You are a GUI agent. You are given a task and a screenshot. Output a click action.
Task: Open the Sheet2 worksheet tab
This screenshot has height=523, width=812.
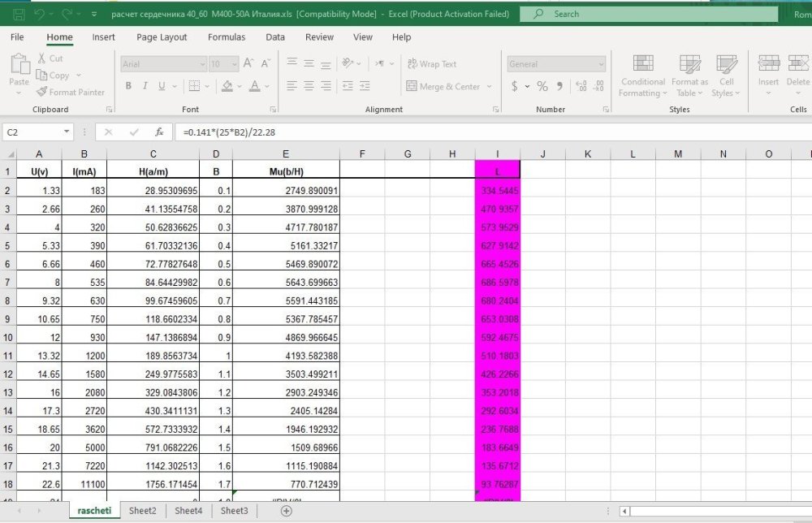(x=142, y=510)
